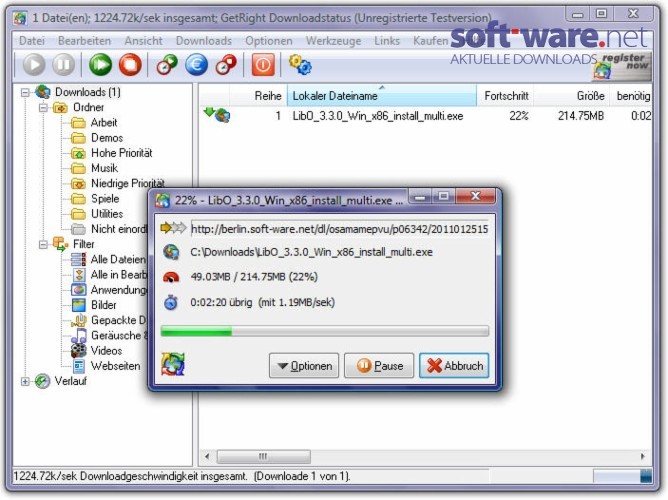This screenshot has height=500, width=668.
Task: Click the horizontal scrollbar thumb in the list
Action: (x=263, y=457)
